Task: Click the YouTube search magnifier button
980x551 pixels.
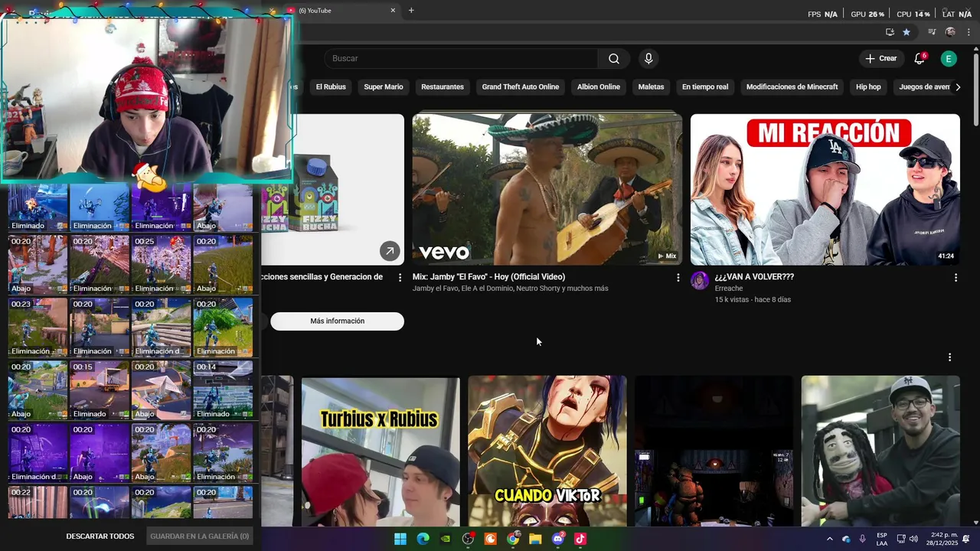Action: 614,59
